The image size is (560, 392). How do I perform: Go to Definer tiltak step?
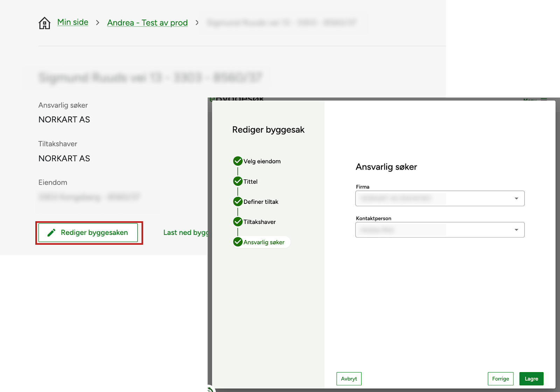[261, 202]
